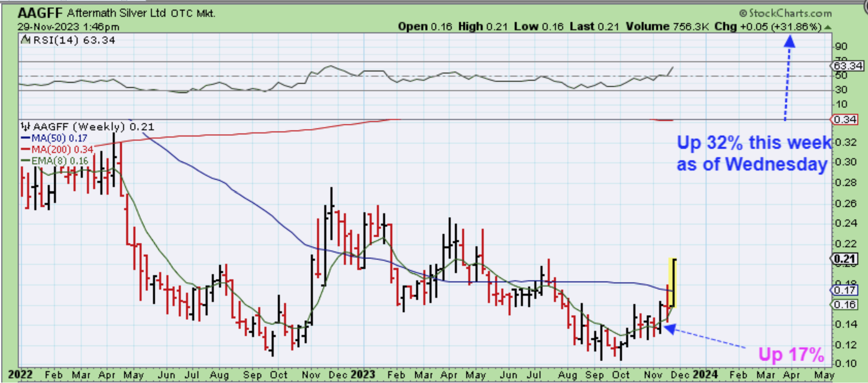Click the 2024 year label on the time axis
Image resolution: width=868 pixels, height=383 pixels.
point(705,375)
